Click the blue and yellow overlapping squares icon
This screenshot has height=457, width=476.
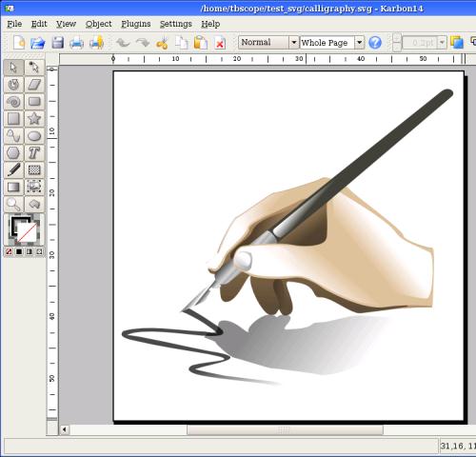[x=457, y=43]
